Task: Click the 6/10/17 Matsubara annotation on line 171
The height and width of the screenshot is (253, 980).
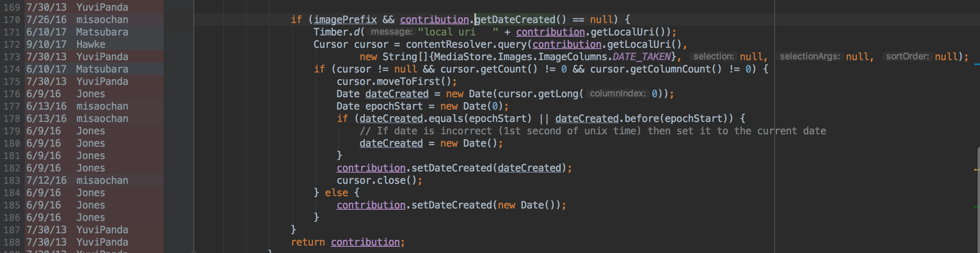Action: click(77, 32)
